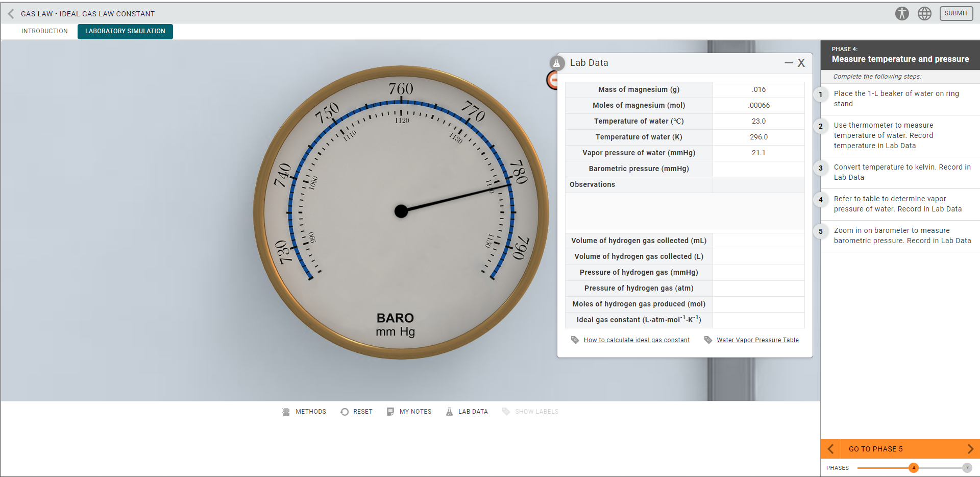Click the Barometric pressure input field
The image size is (980, 477).
[x=758, y=169]
